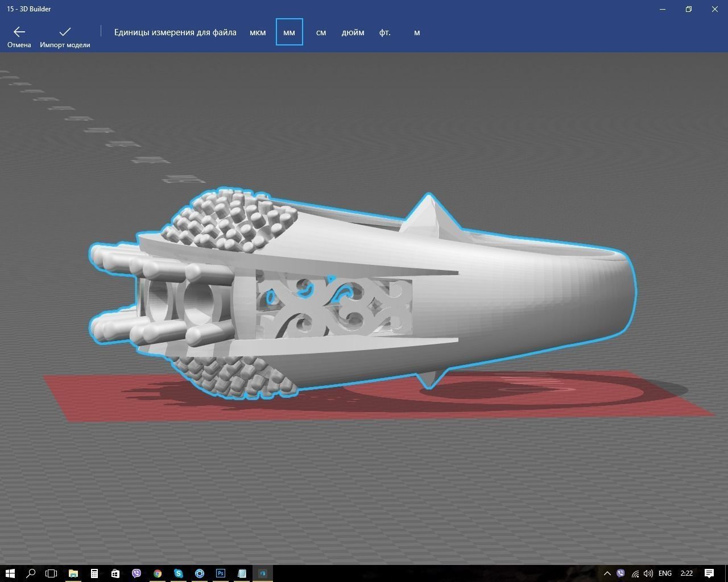Viewport: 728px width, 582px height.
Task: Open the Action Center notifications icon
Action: point(709,573)
